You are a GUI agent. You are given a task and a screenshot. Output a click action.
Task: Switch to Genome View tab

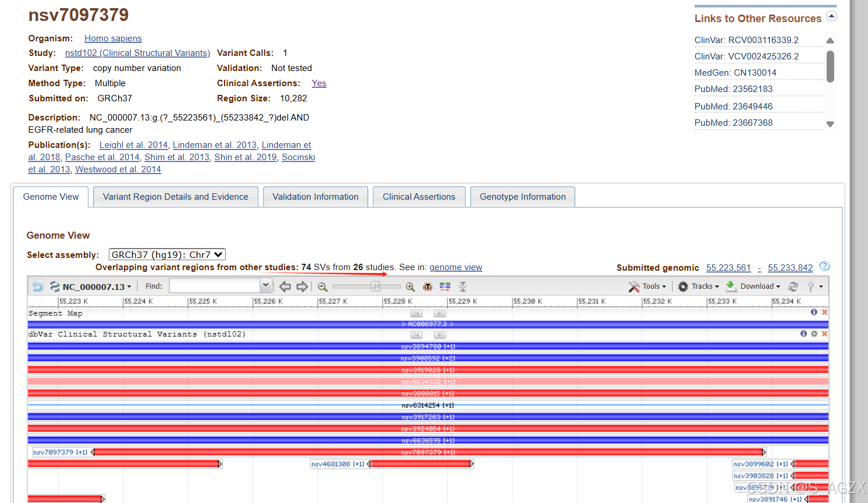pos(51,197)
